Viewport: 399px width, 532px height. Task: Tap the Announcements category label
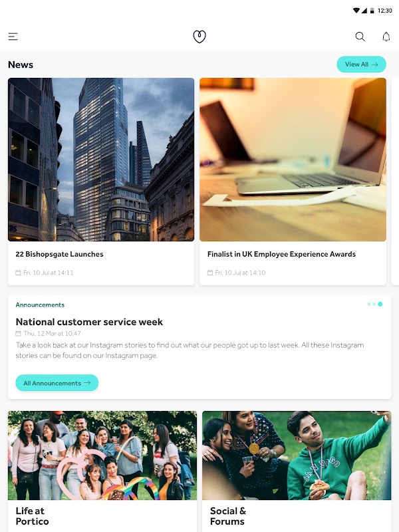point(40,305)
